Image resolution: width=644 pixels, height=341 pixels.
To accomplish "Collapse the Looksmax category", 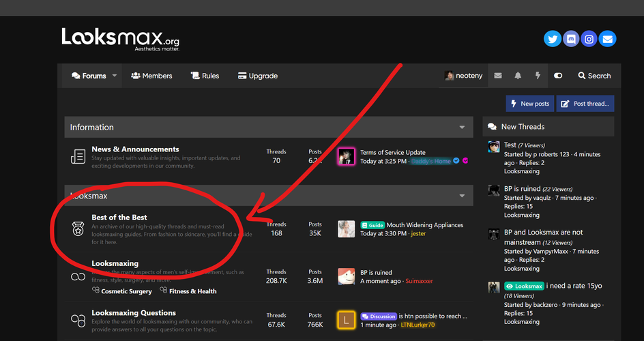I will pos(462,196).
